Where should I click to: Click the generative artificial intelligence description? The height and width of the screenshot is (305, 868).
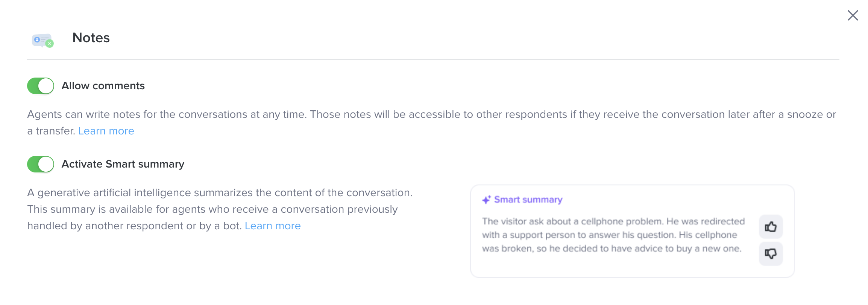pyautogui.click(x=220, y=209)
